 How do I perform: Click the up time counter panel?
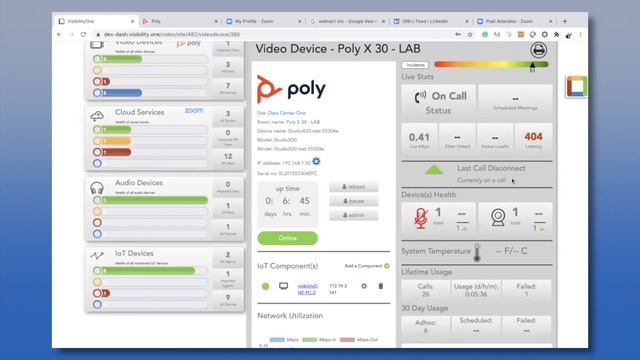tap(287, 203)
